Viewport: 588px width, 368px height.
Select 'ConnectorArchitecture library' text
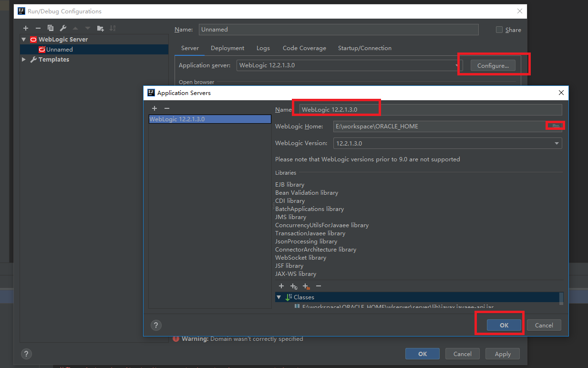(316, 250)
